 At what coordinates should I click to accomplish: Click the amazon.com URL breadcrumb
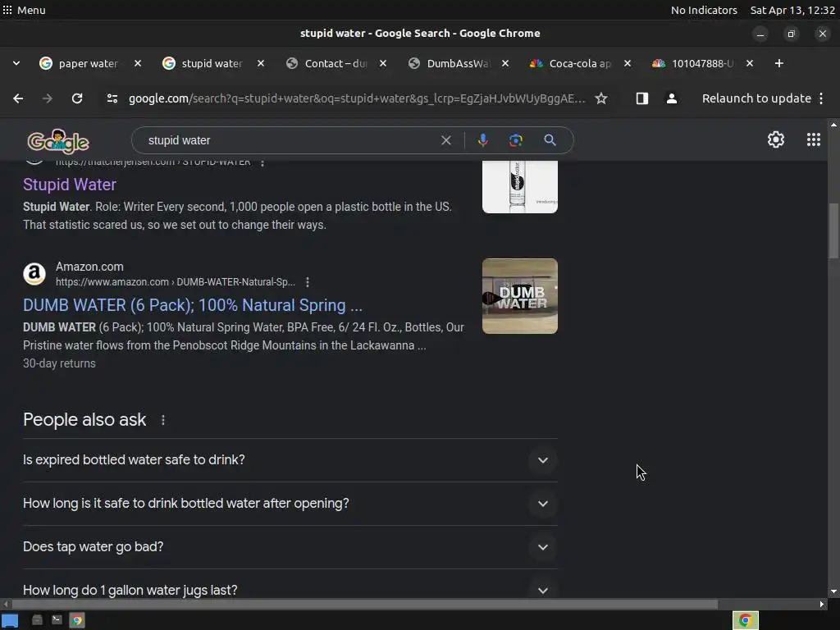176,282
